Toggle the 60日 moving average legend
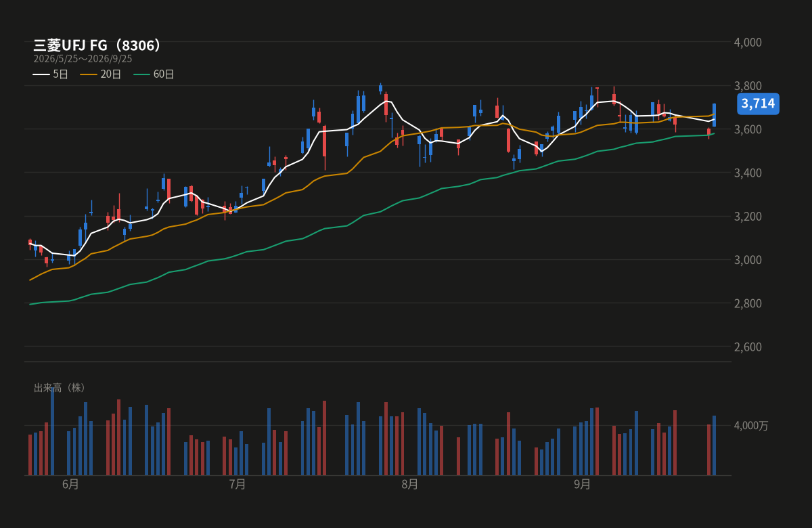 tap(154, 74)
